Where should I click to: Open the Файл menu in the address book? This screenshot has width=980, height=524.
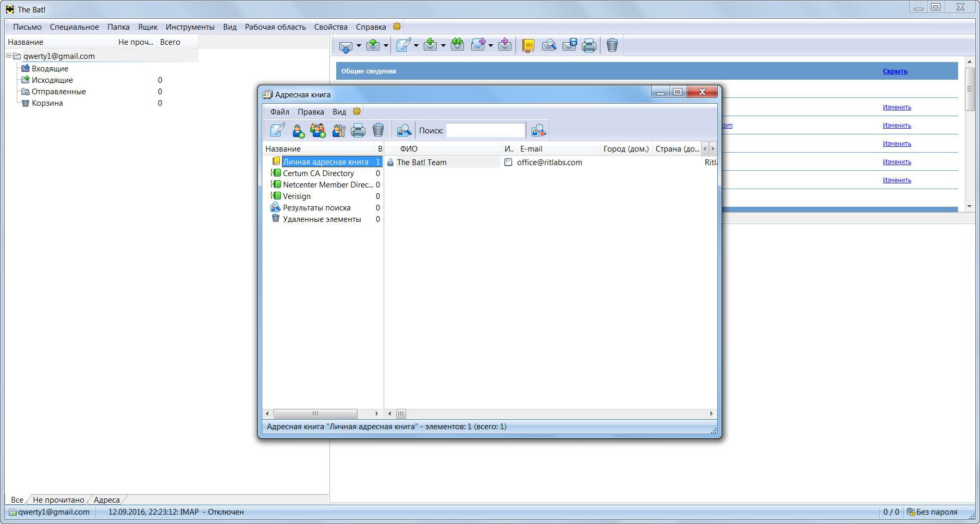tap(280, 112)
